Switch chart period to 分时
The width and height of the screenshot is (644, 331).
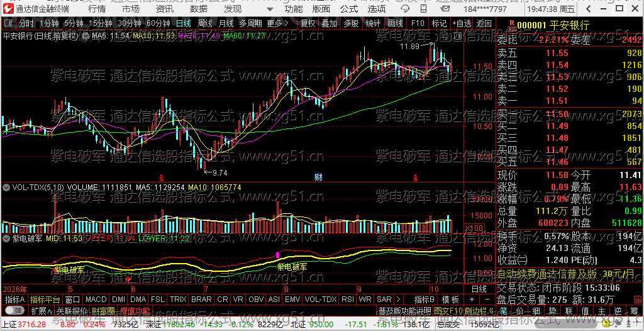click(x=26, y=23)
